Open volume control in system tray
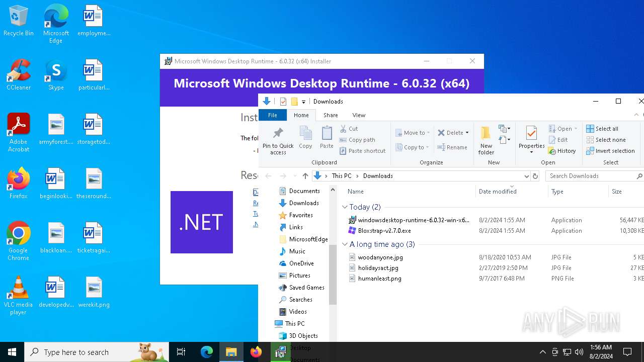 pyautogui.click(x=579, y=352)
